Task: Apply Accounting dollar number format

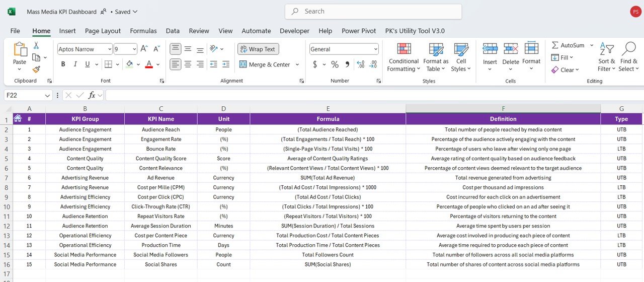Action: click(x=315, y=64)
